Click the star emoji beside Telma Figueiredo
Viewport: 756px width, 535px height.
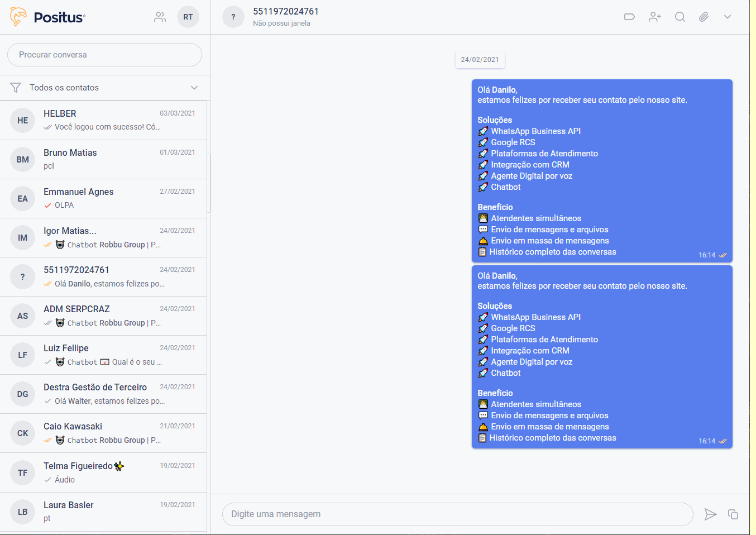(x=119, y=466)
